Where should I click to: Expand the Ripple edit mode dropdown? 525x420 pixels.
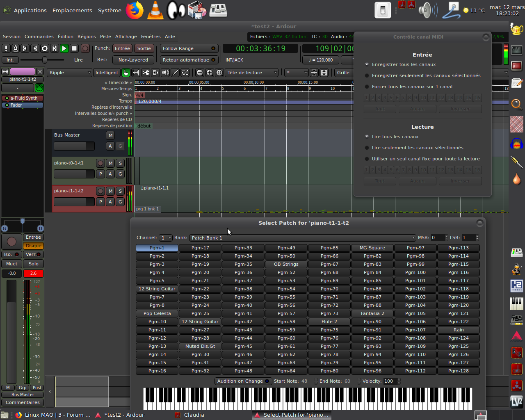coord(69,73)
